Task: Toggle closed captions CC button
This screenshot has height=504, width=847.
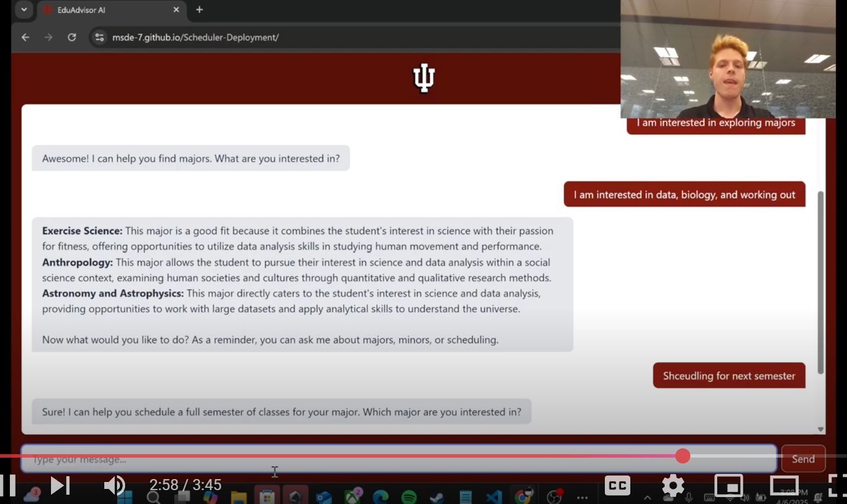Action: [x=618, y=485]
